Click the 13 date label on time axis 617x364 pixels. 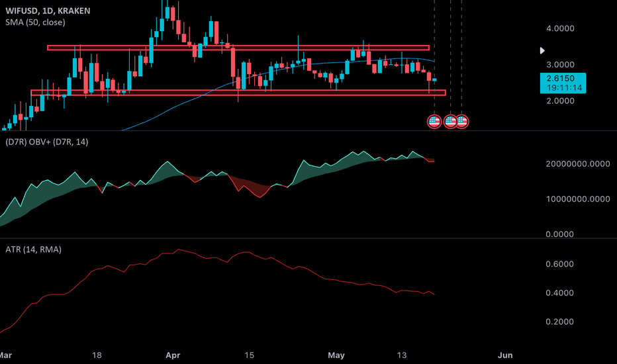click(401, 355)
